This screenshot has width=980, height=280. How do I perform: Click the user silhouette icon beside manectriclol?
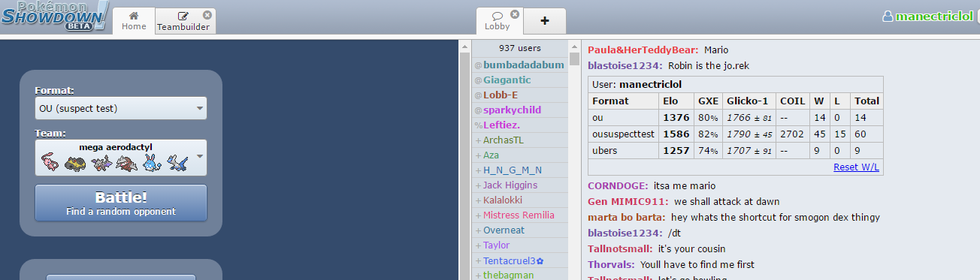click(888, 17)
